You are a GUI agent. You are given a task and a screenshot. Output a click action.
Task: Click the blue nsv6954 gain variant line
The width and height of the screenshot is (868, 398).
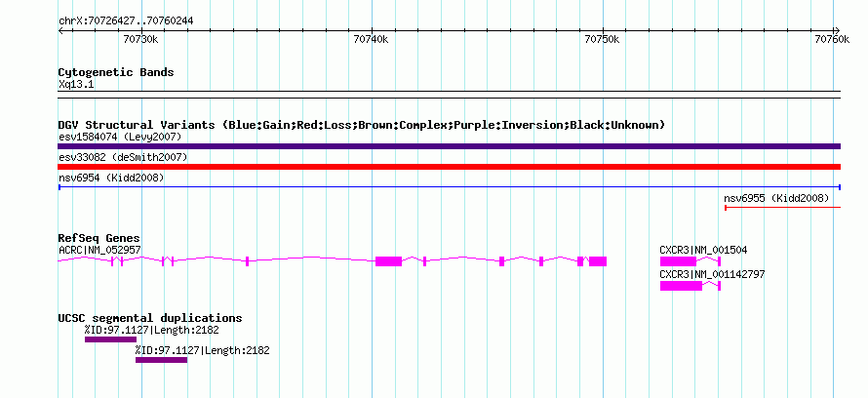tap(449, 187)
